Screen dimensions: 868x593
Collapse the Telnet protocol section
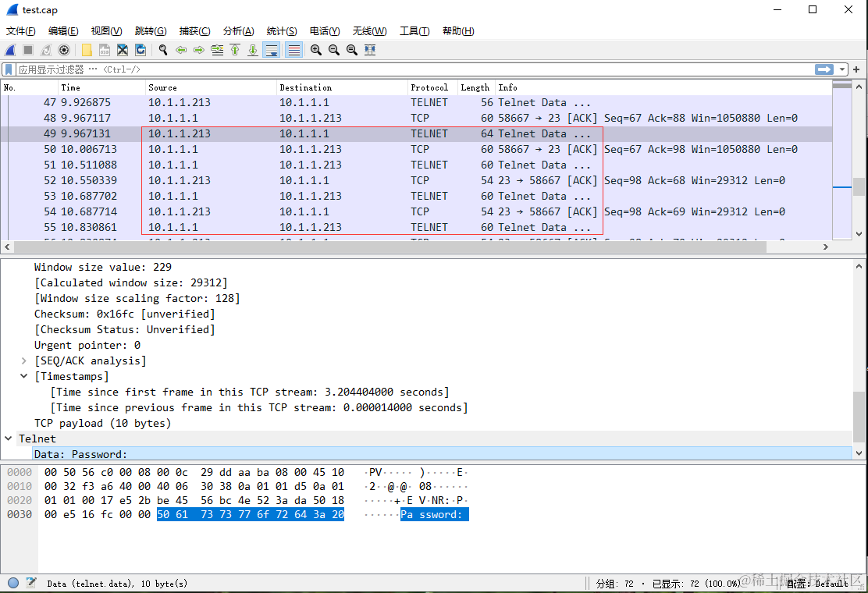click(x=9, y=439)
